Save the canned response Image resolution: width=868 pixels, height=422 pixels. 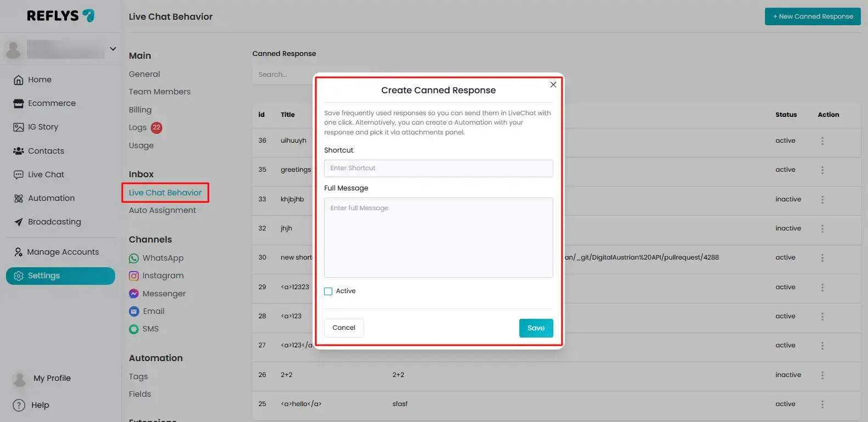536,328
